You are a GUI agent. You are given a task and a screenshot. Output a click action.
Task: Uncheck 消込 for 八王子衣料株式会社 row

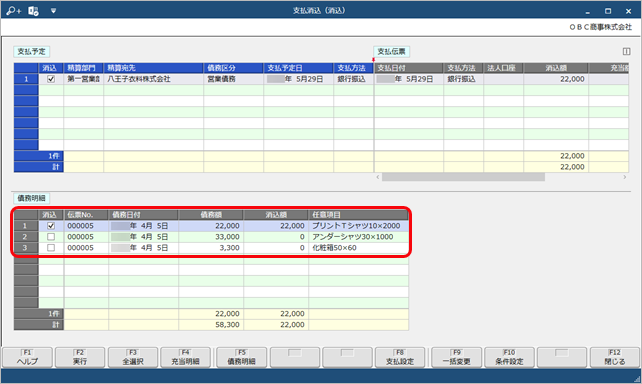click(51, 79)
